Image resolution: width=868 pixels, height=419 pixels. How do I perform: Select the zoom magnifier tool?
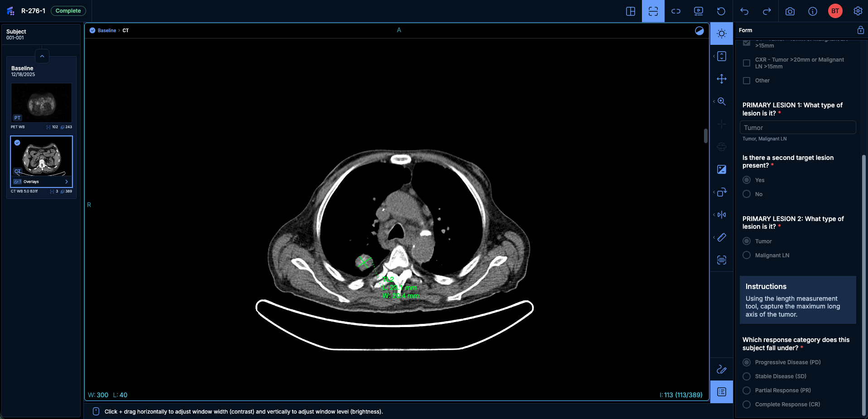(721, 101)
